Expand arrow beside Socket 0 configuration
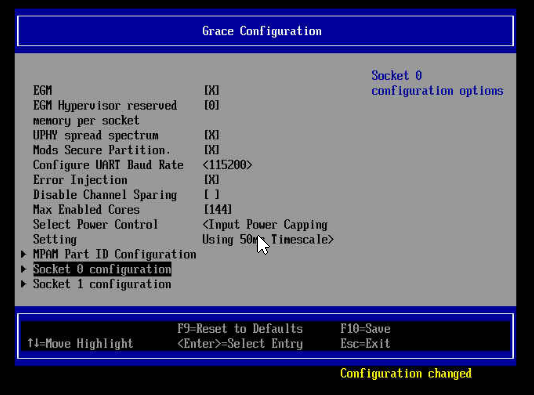This screenshot has width=534, height=395. click(x=23, y=269)
